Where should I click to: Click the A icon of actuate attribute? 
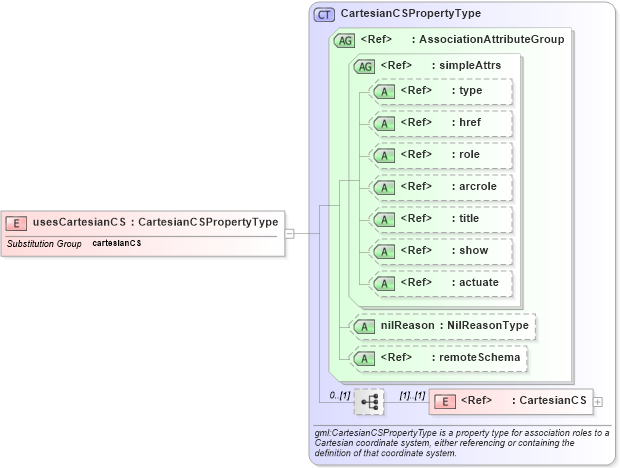point(384,284)
